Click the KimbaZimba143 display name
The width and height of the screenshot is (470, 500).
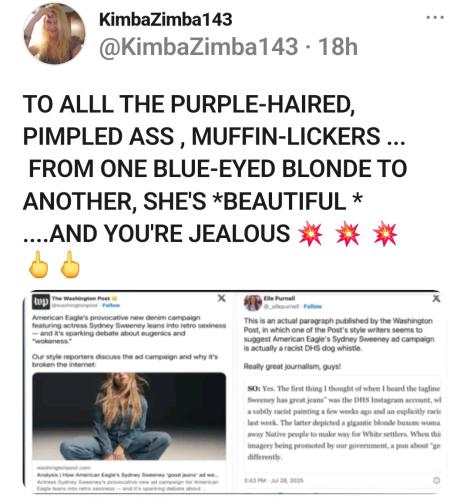click(166, 19)
